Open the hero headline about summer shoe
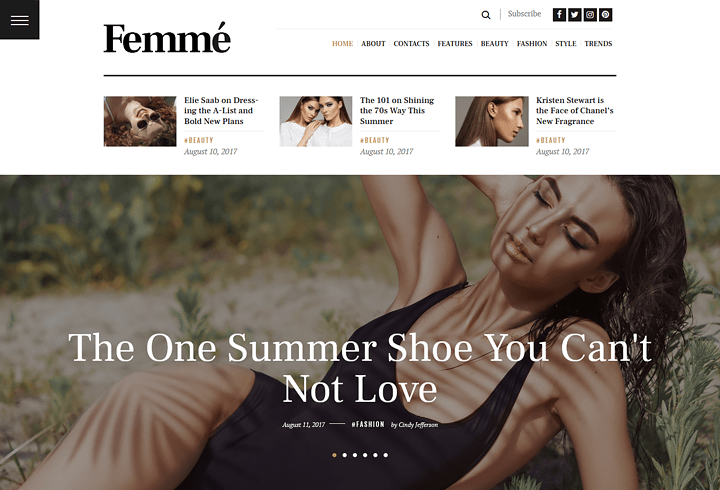 point(360,368)
